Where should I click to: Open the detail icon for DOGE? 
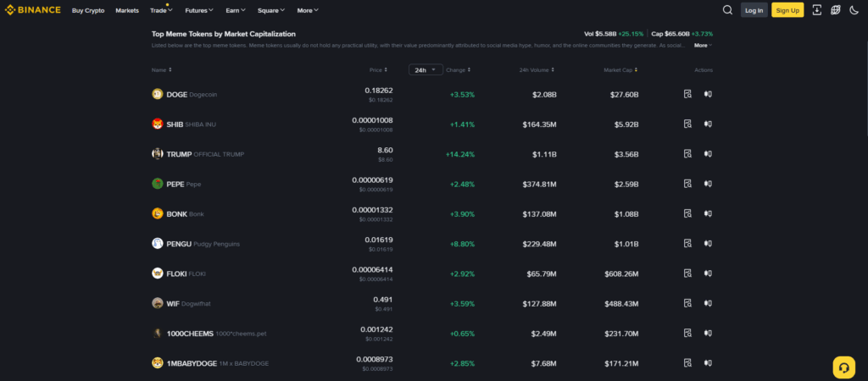688,94
